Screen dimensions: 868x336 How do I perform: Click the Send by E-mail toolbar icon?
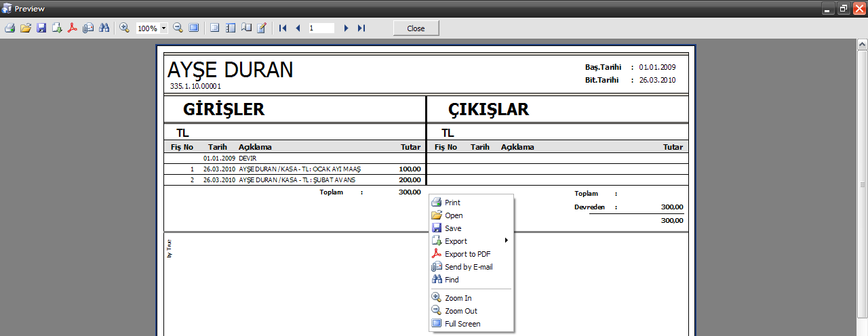pyautogui.click(x=88, y=28)
